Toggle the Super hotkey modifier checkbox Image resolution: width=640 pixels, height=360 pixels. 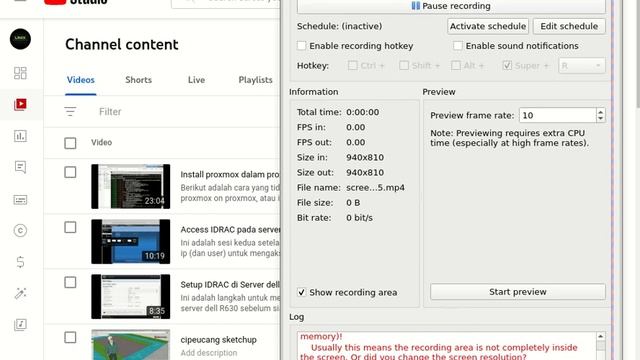pos(507,65)
